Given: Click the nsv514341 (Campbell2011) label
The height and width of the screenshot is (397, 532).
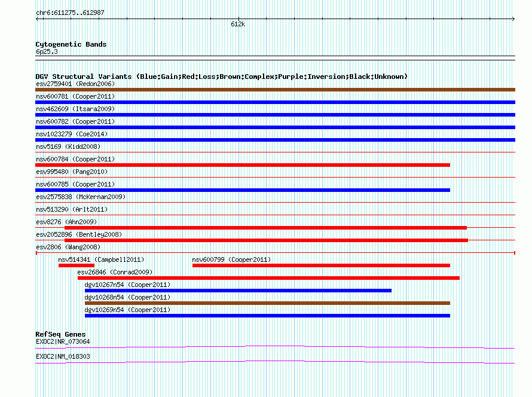Looking at the screenshot, I should click(101, 259).
